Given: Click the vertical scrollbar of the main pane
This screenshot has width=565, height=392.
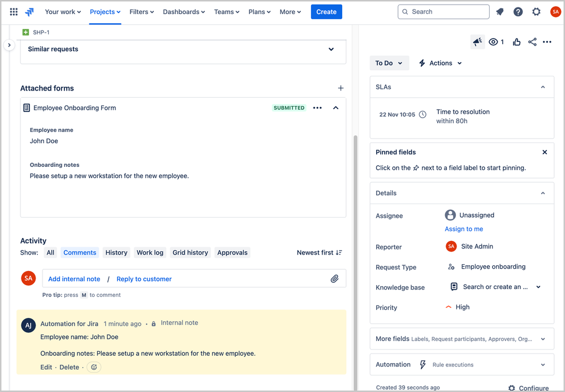Looking at the screenshot, I should [356, 263].
